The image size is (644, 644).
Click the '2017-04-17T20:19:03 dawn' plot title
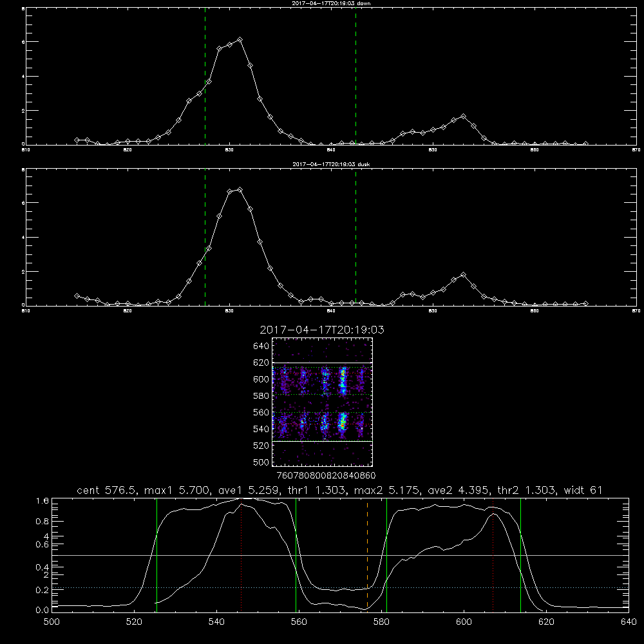point(331,3)
